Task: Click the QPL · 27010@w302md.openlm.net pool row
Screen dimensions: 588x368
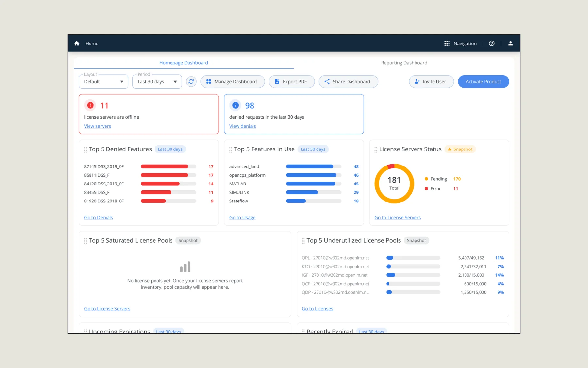Action: click(x=403, y=258)
